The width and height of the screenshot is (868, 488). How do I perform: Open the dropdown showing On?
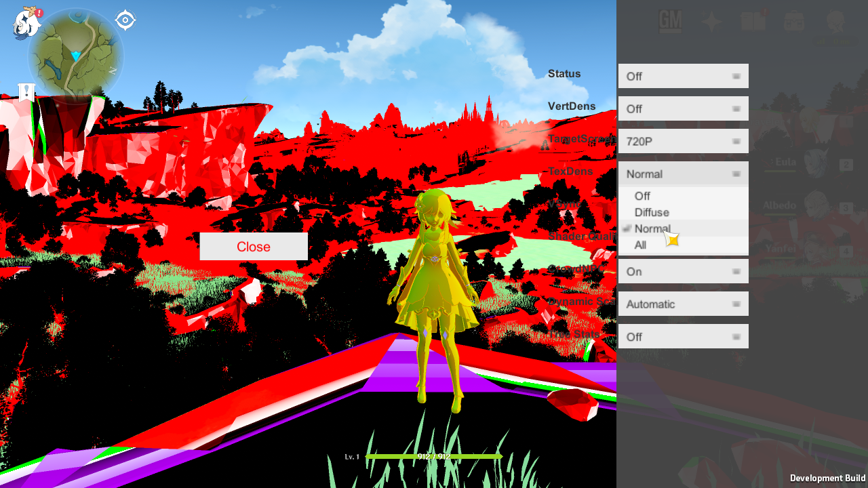[684, 271]
